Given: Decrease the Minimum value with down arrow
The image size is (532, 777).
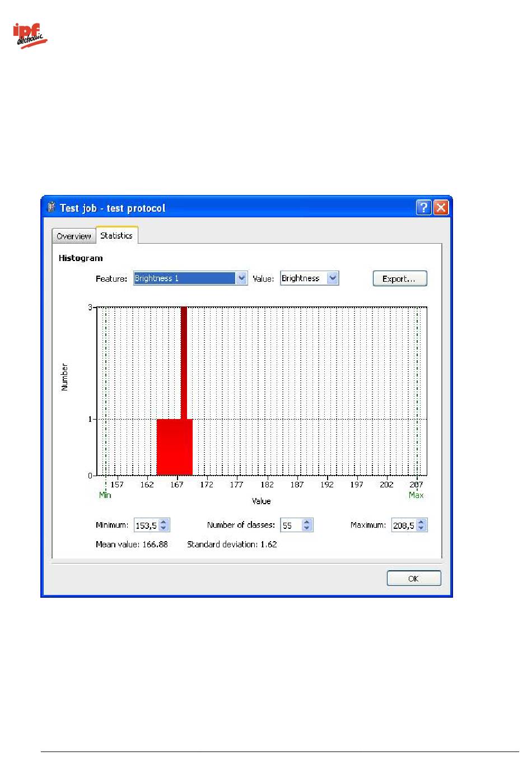Looking at the screenshot, I should point(164,528).
